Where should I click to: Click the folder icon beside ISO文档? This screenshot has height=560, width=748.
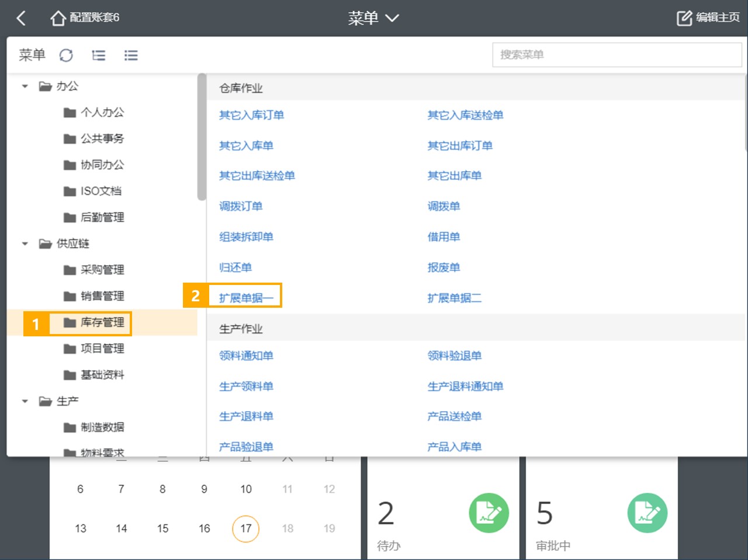(x=70, y=192)
